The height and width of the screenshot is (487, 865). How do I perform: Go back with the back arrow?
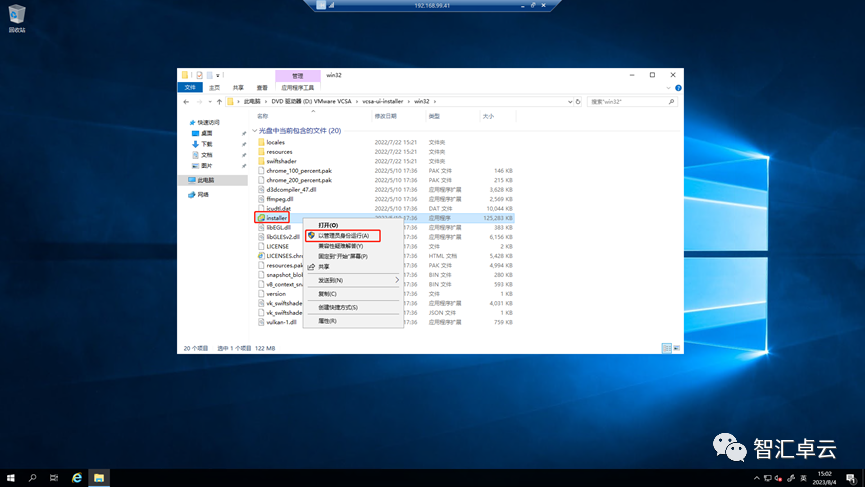186,101
